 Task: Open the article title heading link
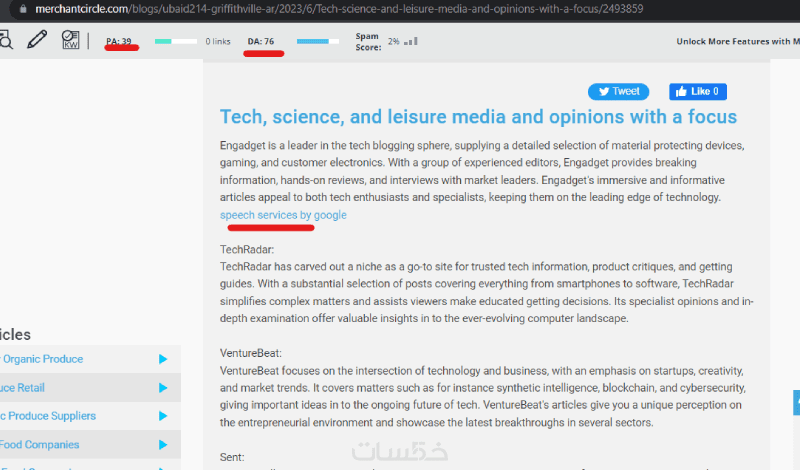pyautogui.click(x=478, y=117)
